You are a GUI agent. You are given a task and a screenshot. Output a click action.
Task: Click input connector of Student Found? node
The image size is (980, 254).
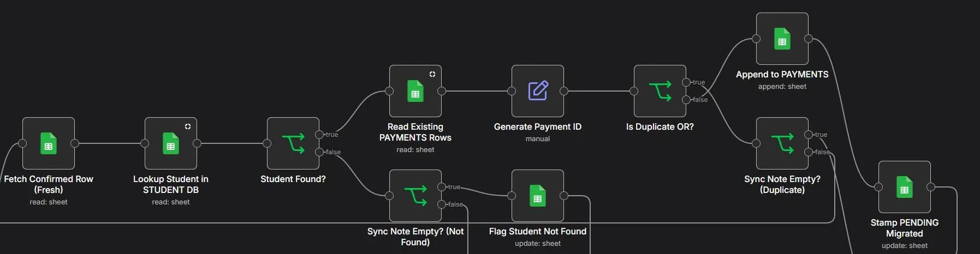tap(267, 143)
